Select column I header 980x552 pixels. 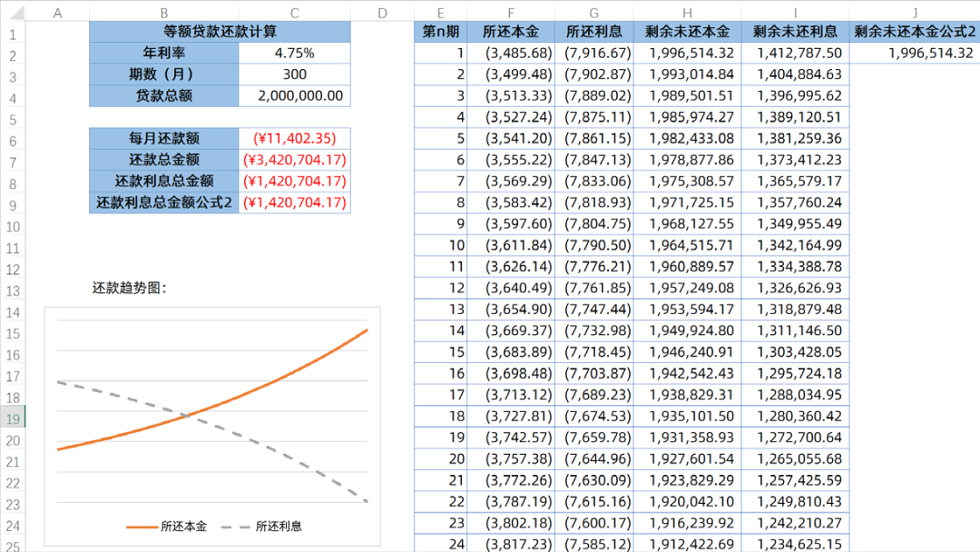tap(795, 13)
